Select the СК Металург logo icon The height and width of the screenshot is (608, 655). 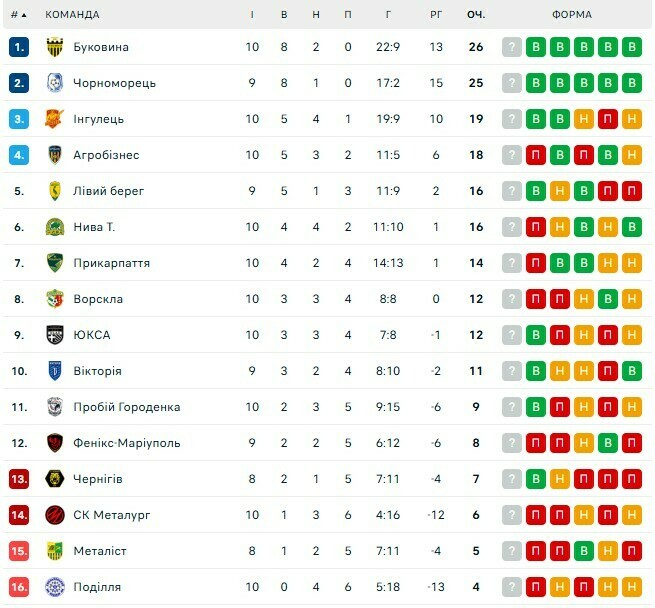pos(55,515)
